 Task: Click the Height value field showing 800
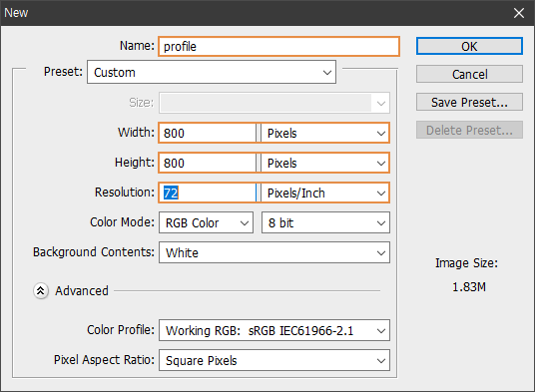(207, 163)
